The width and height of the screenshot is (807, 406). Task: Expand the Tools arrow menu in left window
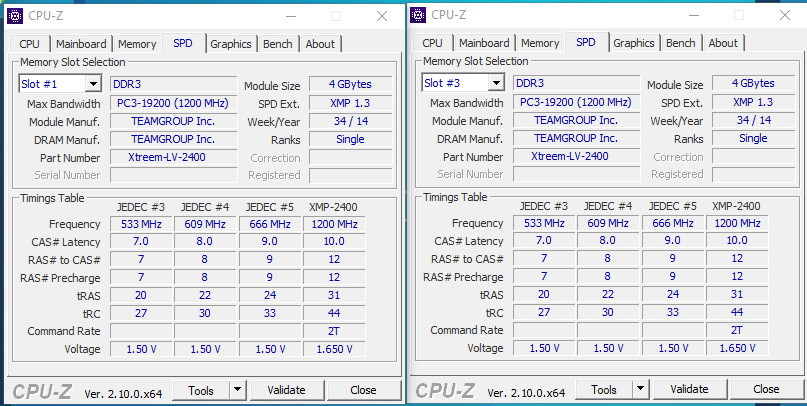237,391
